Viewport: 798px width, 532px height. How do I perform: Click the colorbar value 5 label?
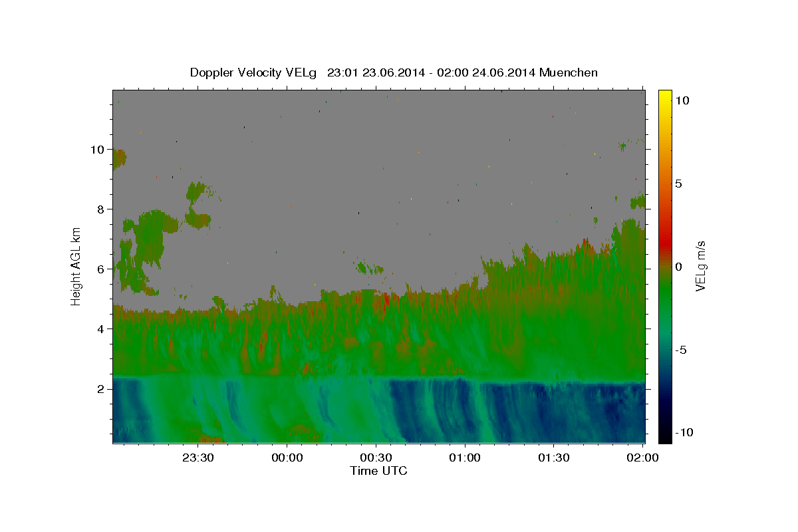(x=678, y=184)
